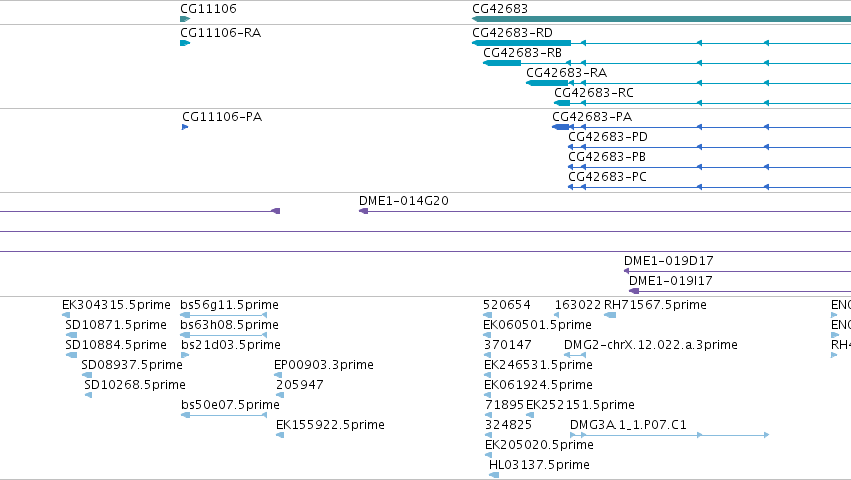Select the CG42683-RD transcript exon block

click(x=522, y=43)
